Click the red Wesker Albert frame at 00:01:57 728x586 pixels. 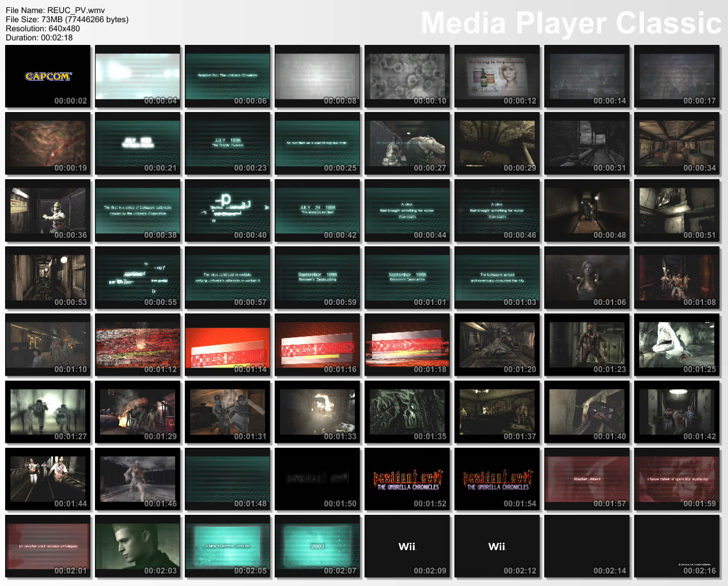point(587,479)
